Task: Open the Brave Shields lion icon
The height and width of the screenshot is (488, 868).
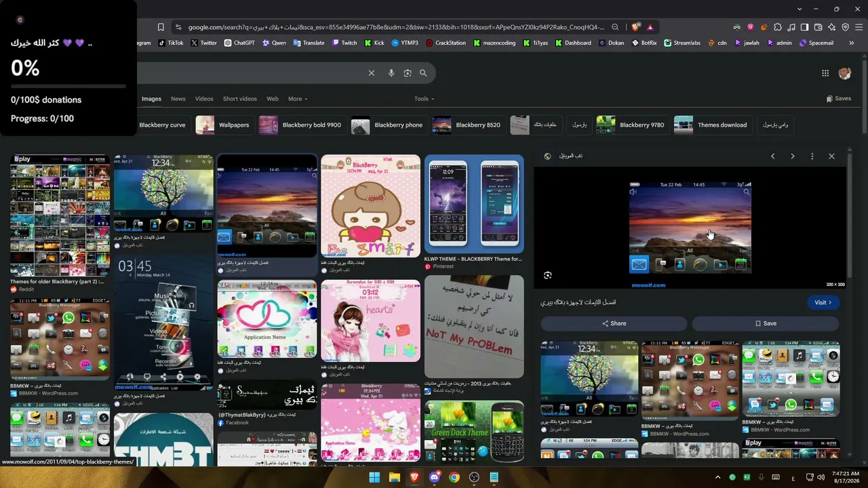Action: click(635, 27)
